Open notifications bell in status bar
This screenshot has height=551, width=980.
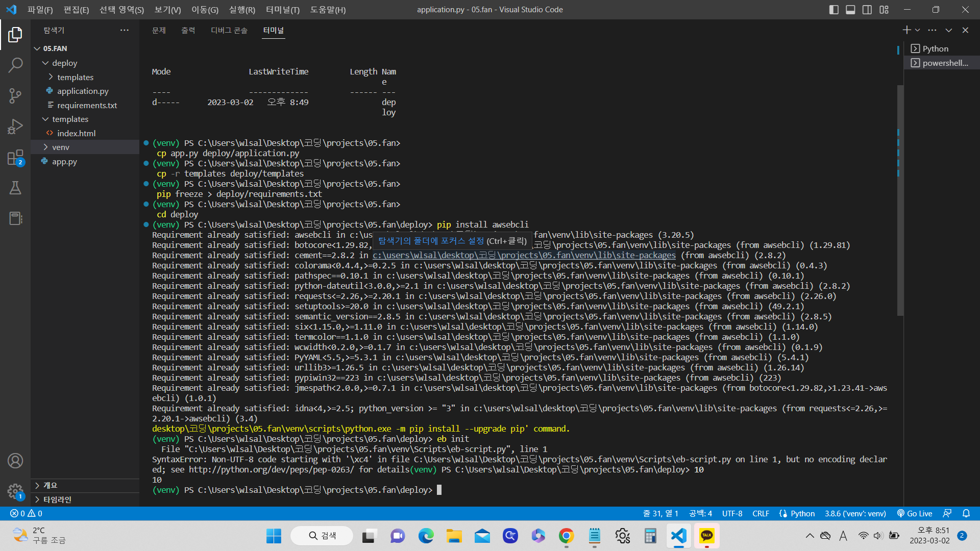966,513
